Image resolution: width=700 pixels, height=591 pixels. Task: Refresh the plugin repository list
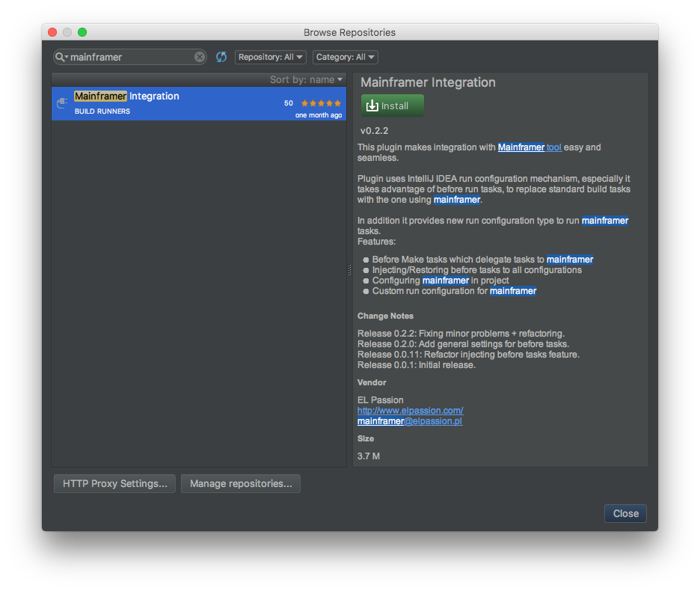pyautogui.click(x=221, y=57)
